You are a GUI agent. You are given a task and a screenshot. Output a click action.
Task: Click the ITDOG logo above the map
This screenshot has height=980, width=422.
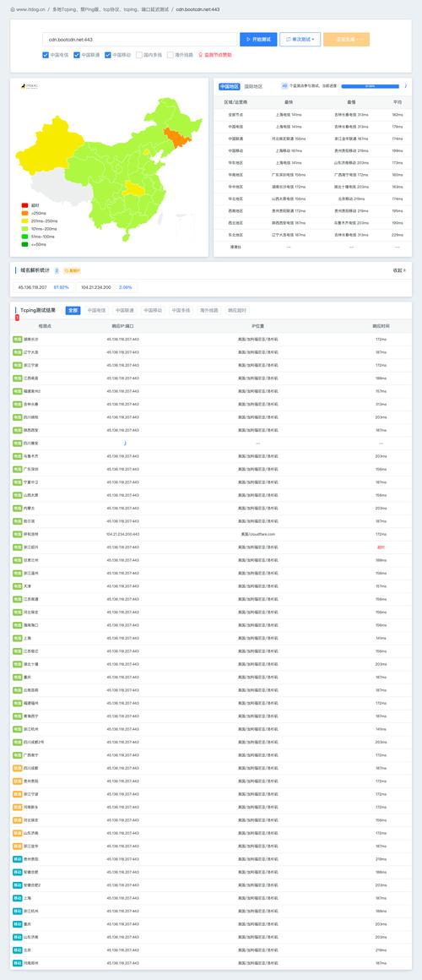coord(28,86)
